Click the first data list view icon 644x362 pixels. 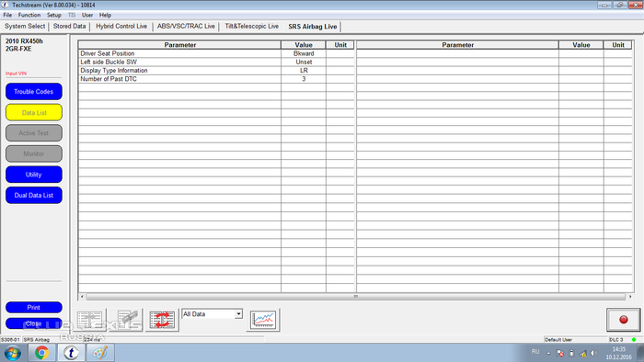[89, 320]
